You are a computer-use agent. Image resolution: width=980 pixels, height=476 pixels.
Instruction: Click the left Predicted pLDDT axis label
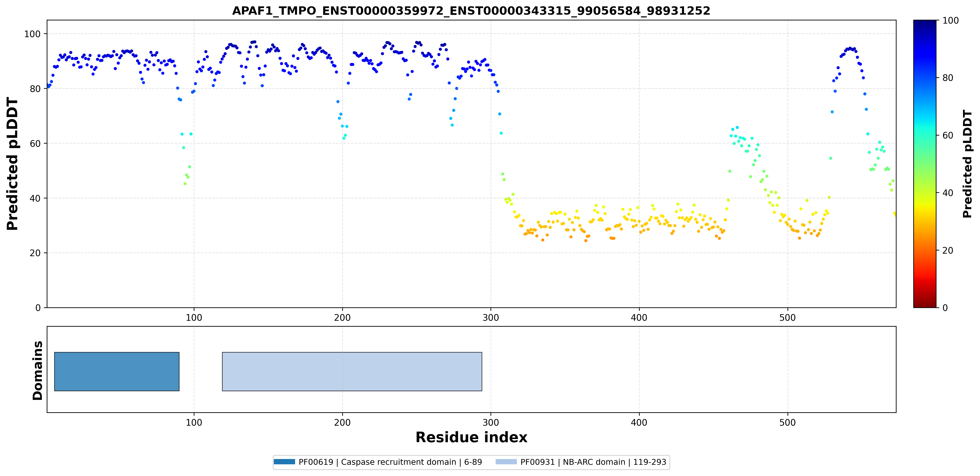tap(12, 164)
